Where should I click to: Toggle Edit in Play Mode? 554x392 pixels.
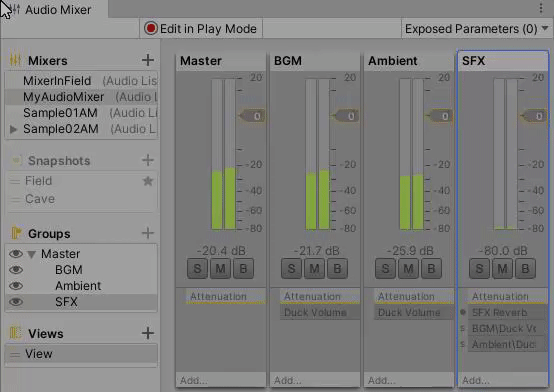(201, 29)
